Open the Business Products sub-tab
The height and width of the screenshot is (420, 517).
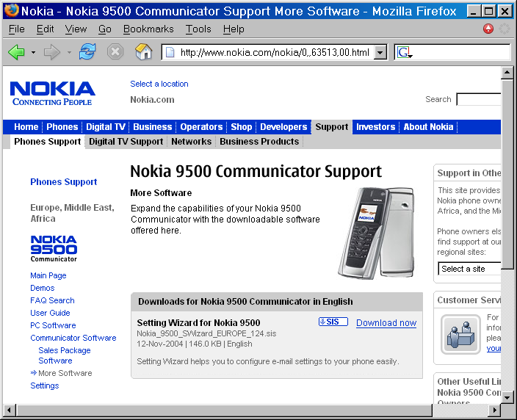pyautogui.click(x=259, y=142)
